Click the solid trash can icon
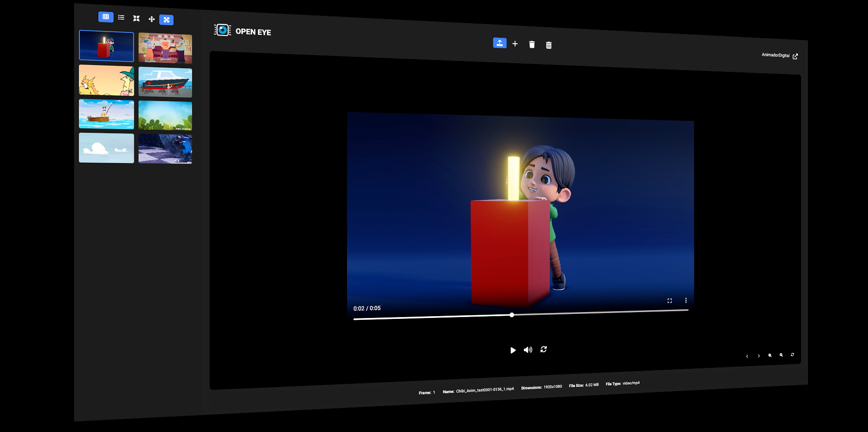The width and height of the screenshot is (868, 432). 532,44
